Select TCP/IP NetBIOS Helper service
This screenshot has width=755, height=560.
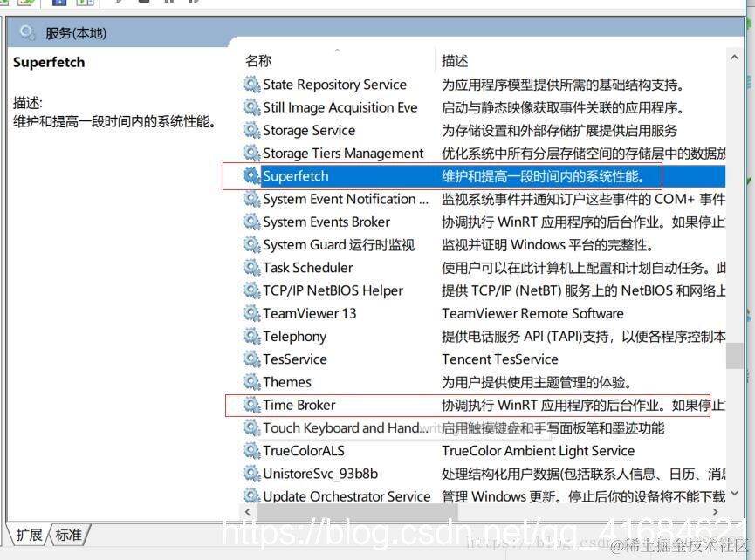[x=333, y=290]
